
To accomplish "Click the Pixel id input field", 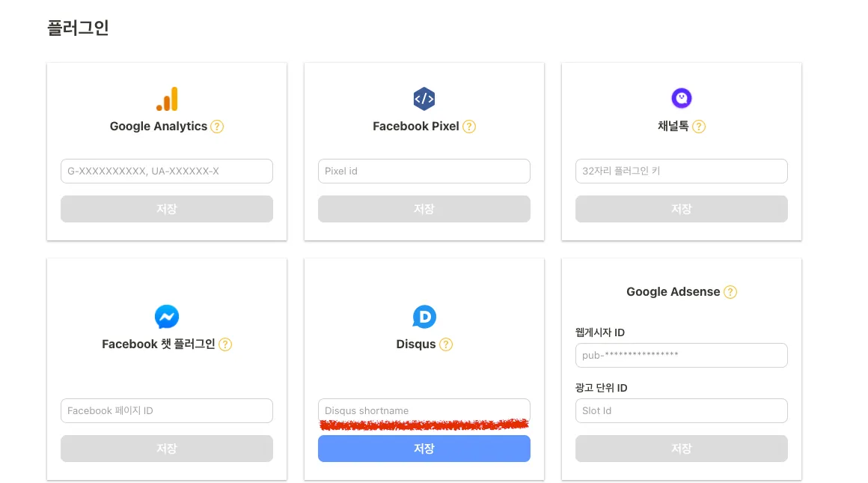I will [x=424, y=171].
